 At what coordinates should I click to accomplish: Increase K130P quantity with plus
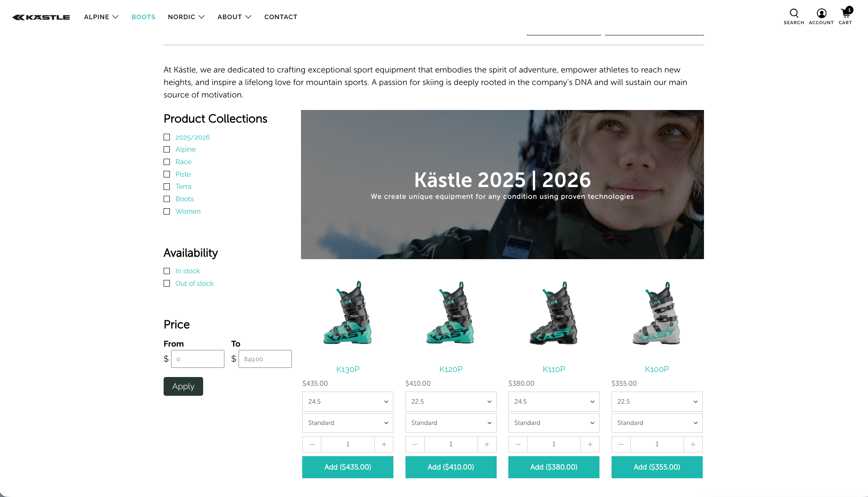pyautogui.click(x=384, y=445)
